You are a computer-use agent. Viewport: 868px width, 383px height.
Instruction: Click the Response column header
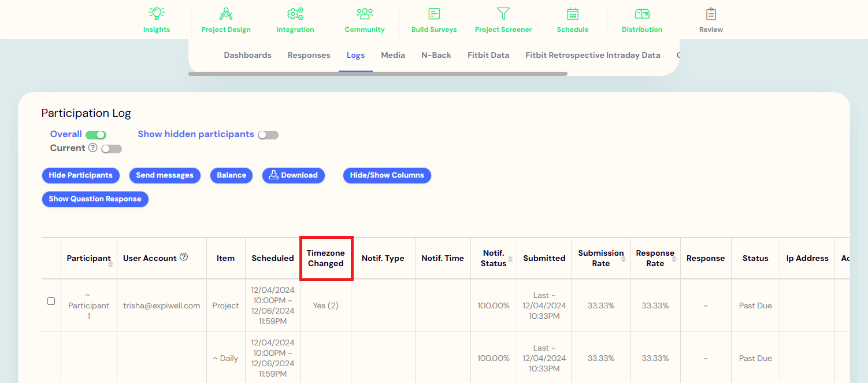click(706, 258)
